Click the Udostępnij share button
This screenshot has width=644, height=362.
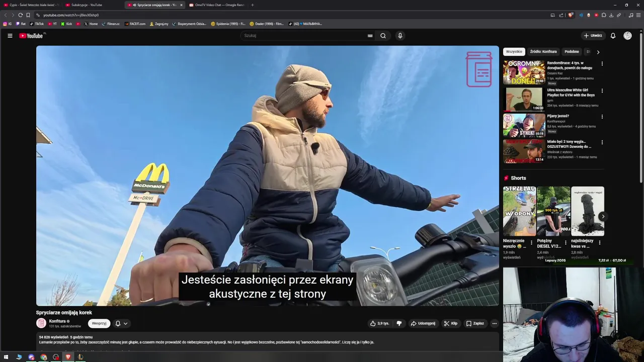pyautogui.click(x=423, y=323)
